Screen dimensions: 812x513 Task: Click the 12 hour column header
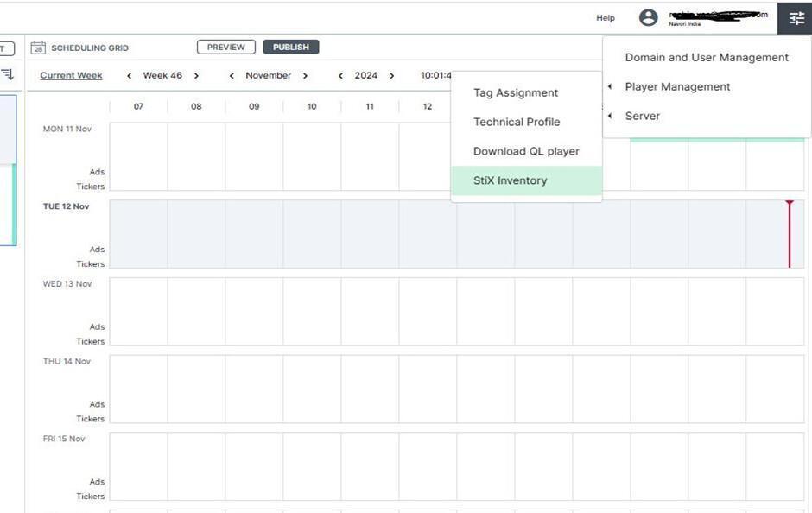(x=428, y=106)
